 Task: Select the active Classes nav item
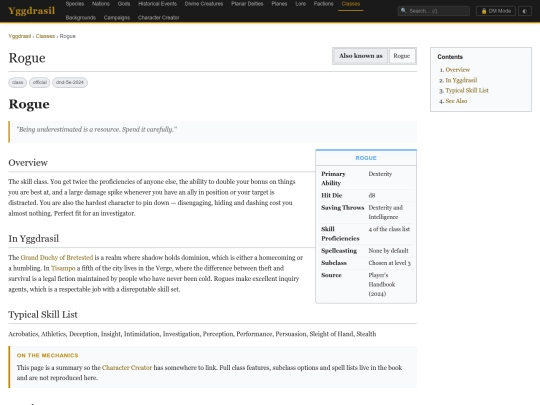(351, 4)
